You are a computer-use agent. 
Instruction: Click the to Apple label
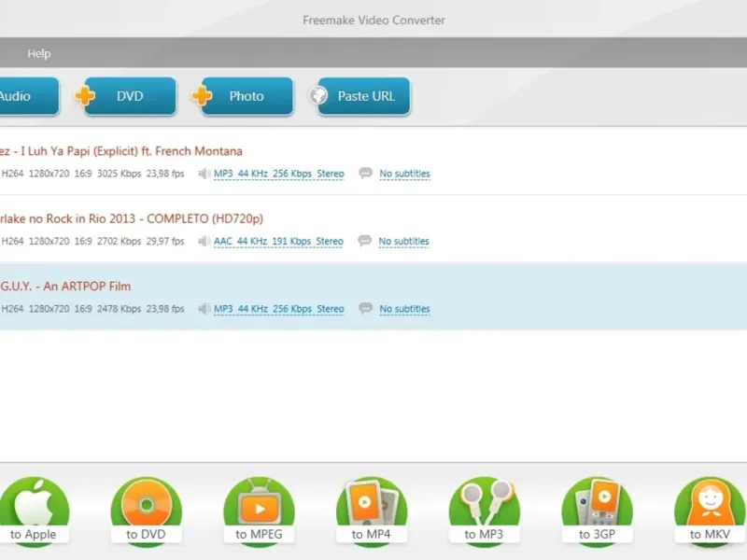tap(34, 534)
